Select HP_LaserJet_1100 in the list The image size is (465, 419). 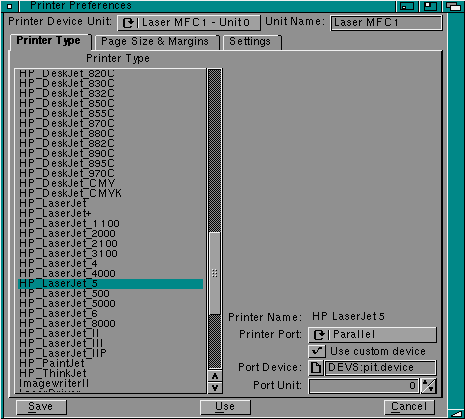(110, 223)
